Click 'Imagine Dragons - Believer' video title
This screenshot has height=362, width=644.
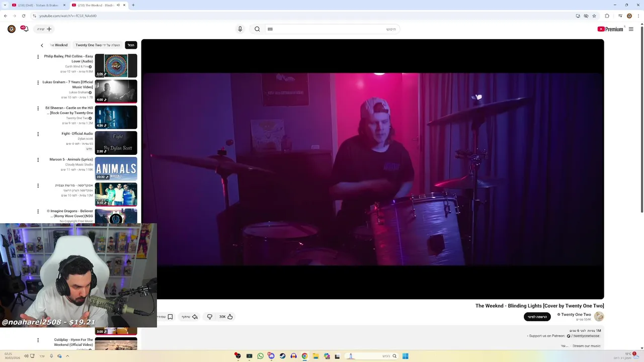tap(70, 214)
